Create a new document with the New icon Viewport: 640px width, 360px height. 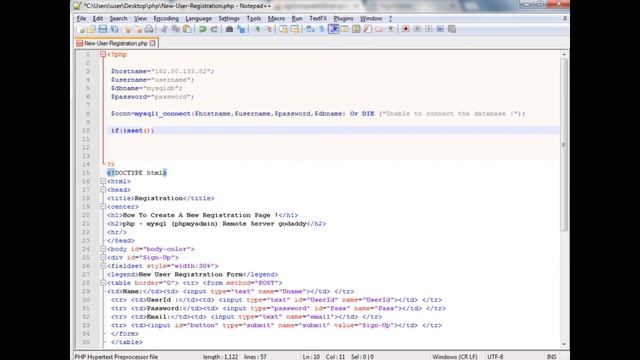[80, 29]
